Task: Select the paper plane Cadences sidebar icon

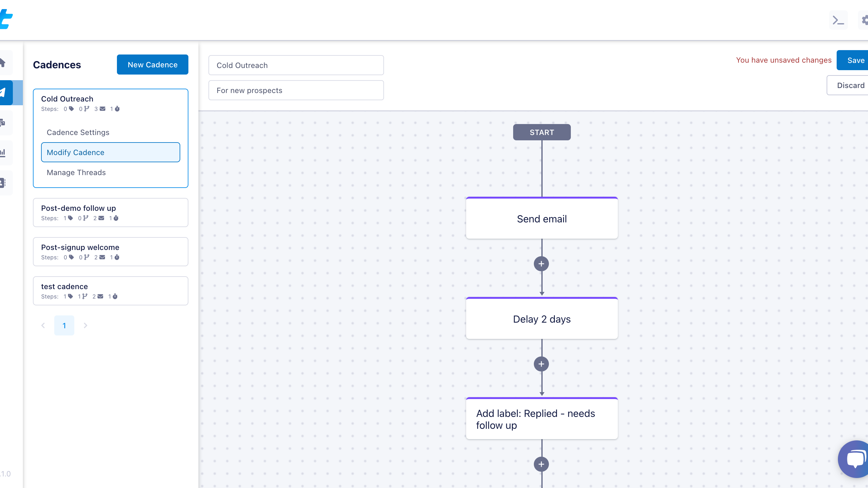Action: (x=3, y=93)
